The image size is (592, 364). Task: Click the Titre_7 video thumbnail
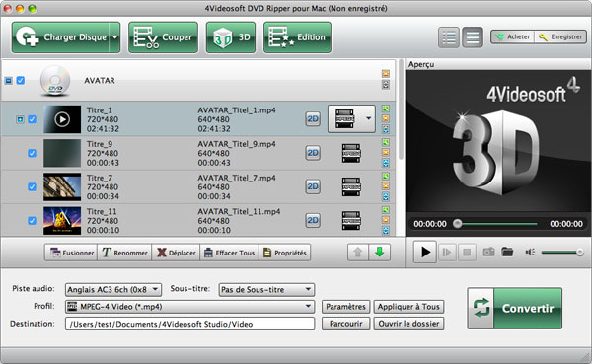pyautogui.click(x=62, y=186)
